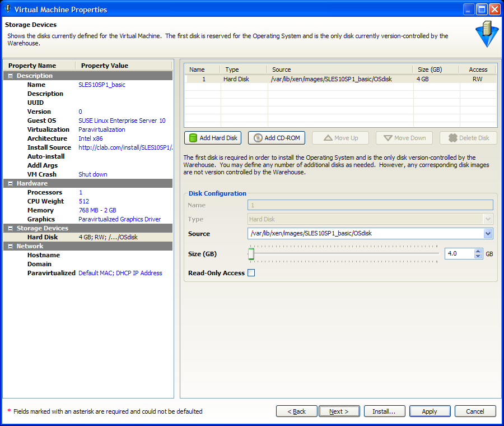Click the Source column header
This screenshot has height=426, width=504.
(x=340, y=70)
